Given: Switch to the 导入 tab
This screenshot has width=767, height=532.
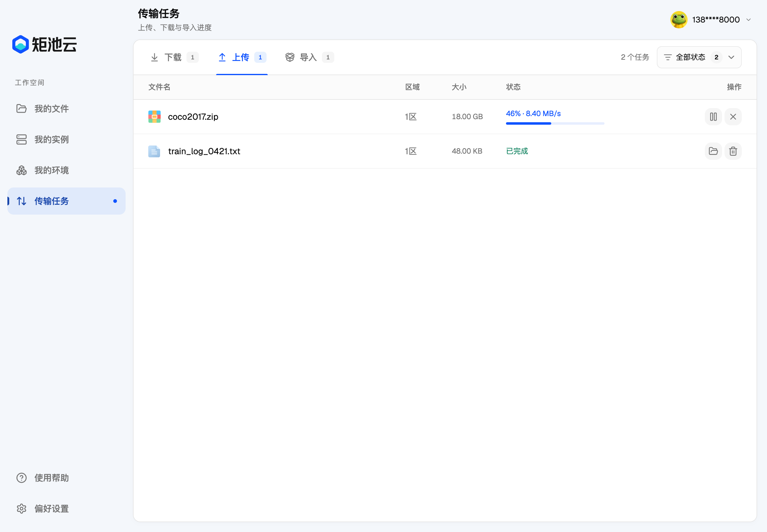Looking at the screenshot, I should click(310, 57).
